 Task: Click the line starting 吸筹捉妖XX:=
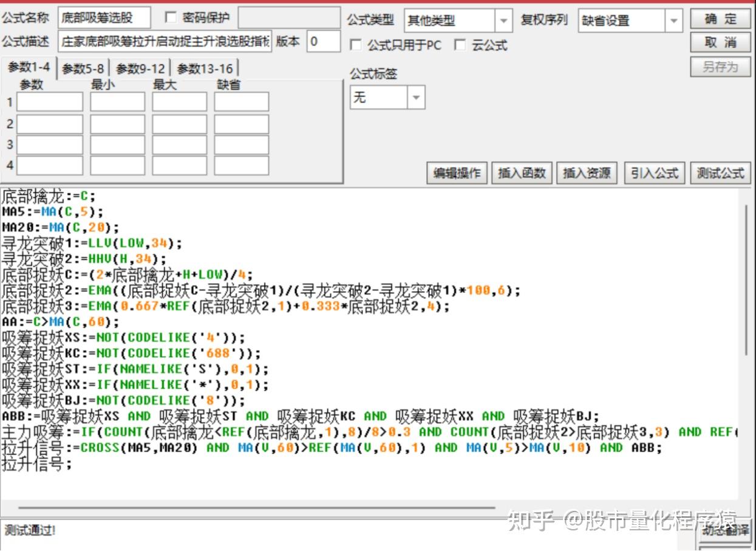[135, 385]
